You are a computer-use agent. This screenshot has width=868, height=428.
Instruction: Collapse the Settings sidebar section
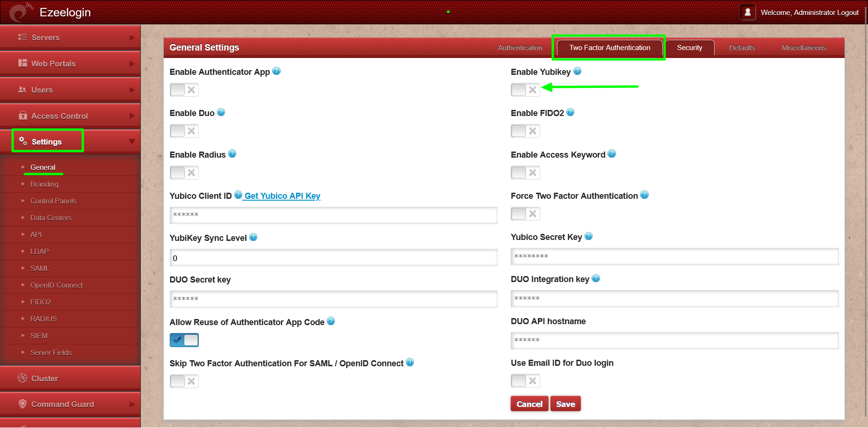click(x=70, y=141)
